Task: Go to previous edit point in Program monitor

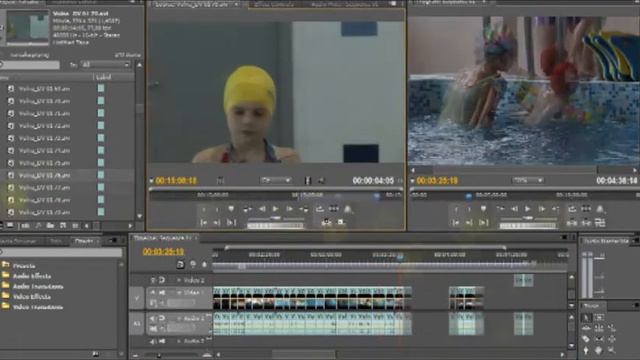Action: pos(500,209)
